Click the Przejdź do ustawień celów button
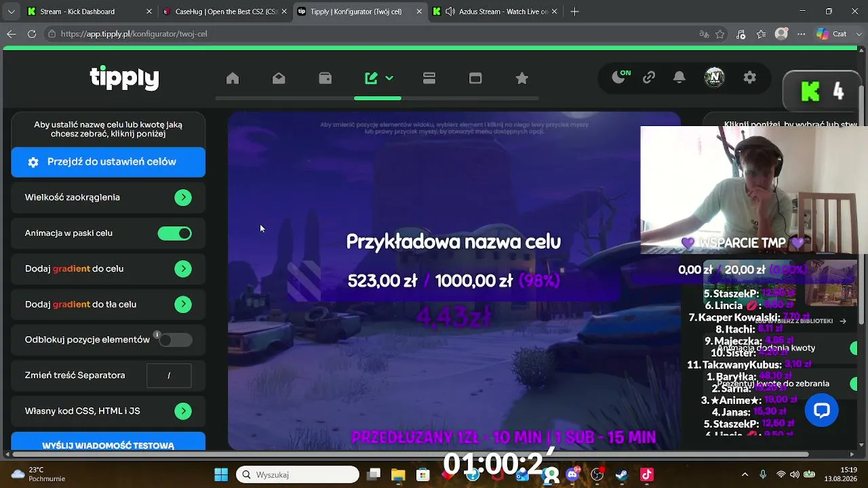This screenshot has height=488, width=868. click(x=108, y=162)
